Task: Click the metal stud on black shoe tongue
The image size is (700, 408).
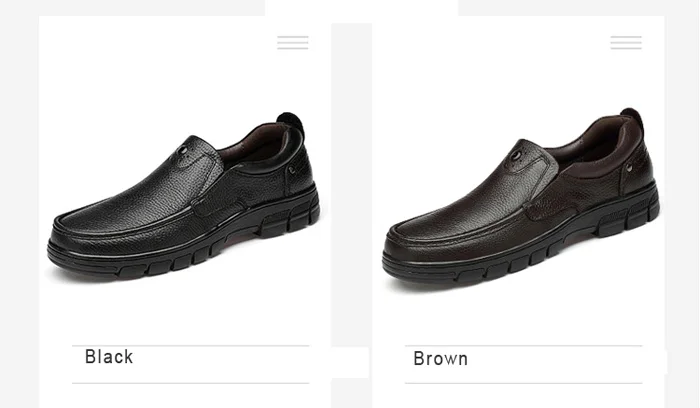Action: pyautogui.click(x=183, y=150)
